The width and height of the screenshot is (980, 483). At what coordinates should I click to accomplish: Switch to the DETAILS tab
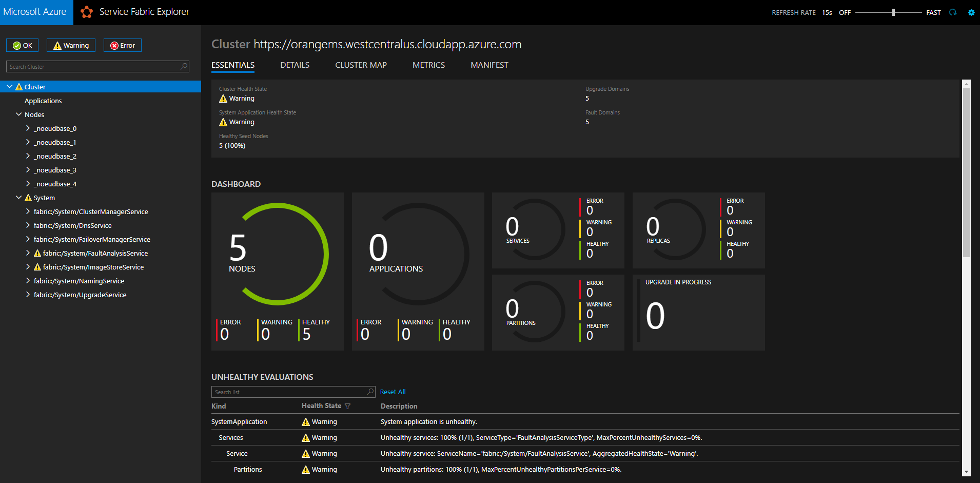pyautogui.click(x=295, y=65)
